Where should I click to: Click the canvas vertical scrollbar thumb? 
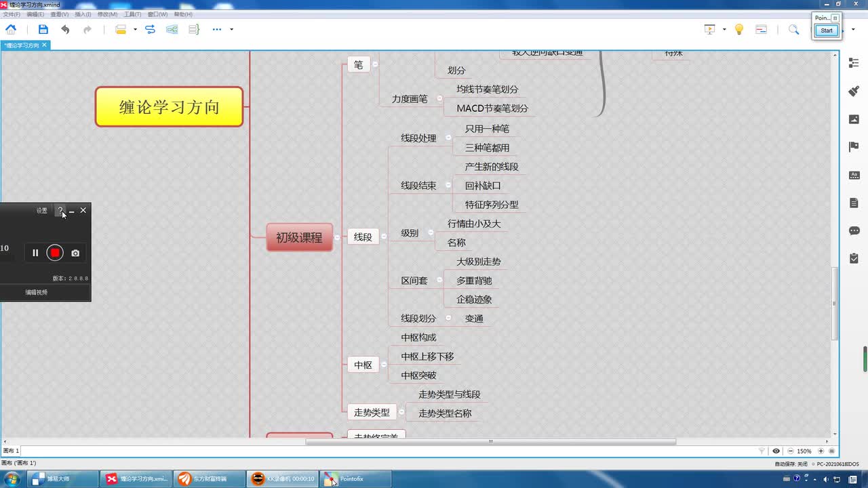tap(835, 304)
